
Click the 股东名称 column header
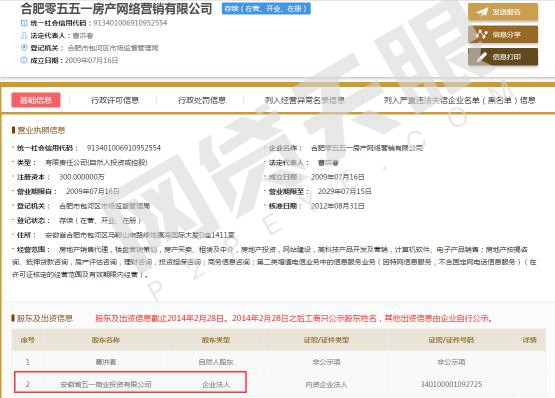click(106, 340)
